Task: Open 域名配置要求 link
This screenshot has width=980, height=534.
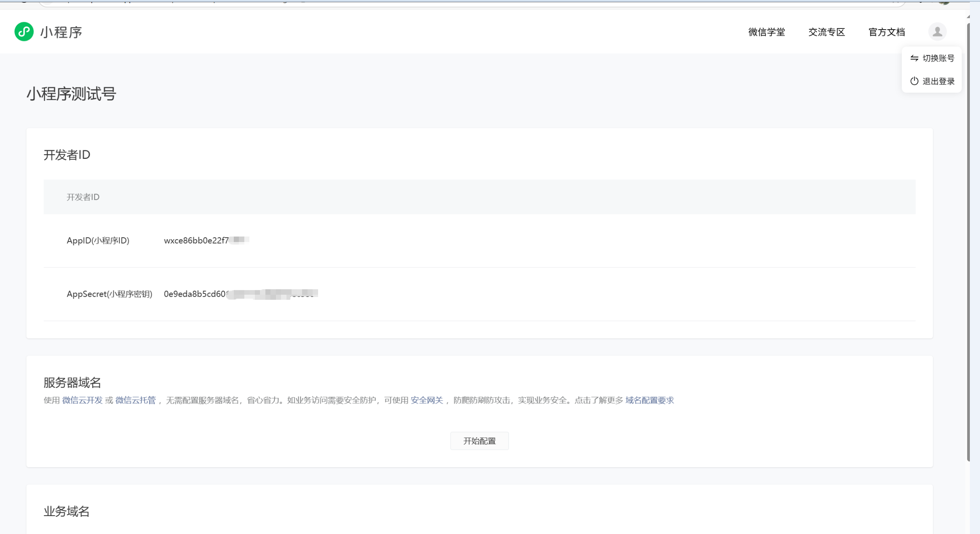Action: click(x=649, y=400)
